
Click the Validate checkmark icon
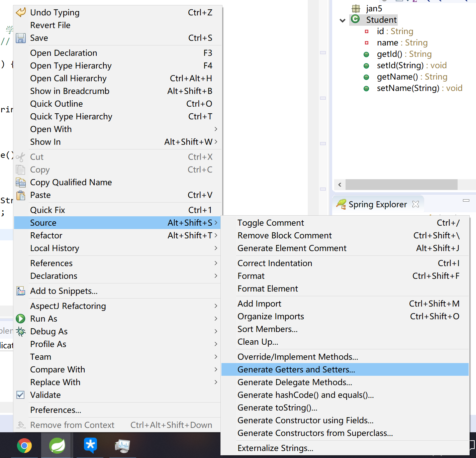[20, 395]
